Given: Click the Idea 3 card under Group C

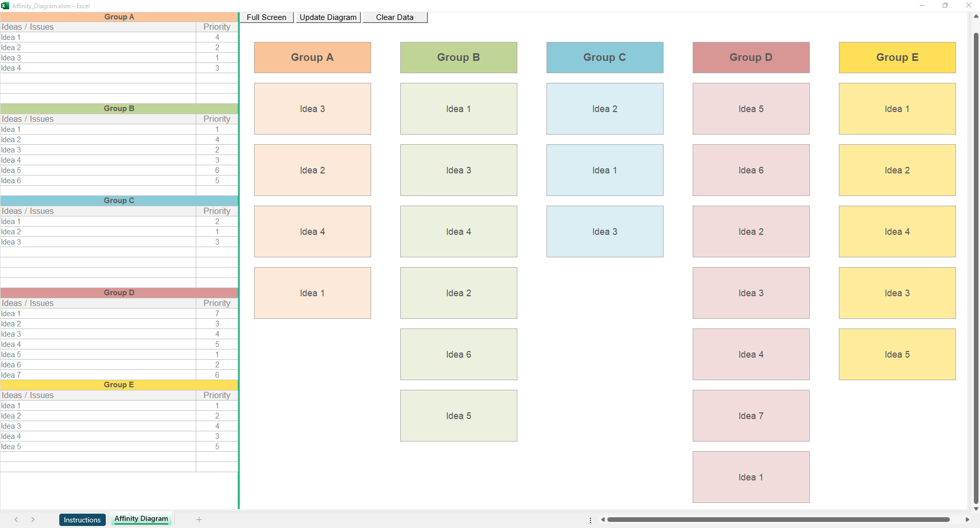Looking at the screenshot, I should pos(604,232).
